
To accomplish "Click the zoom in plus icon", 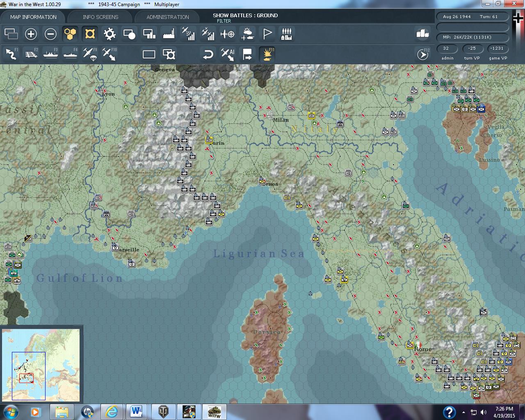I will [31, 34].
